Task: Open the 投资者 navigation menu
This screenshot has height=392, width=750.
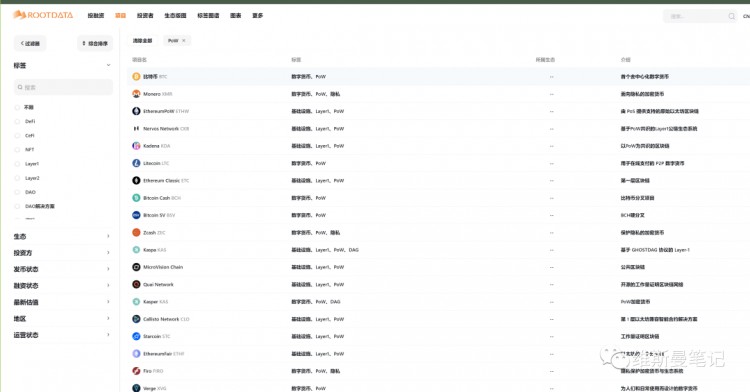Action: [145, 16]
